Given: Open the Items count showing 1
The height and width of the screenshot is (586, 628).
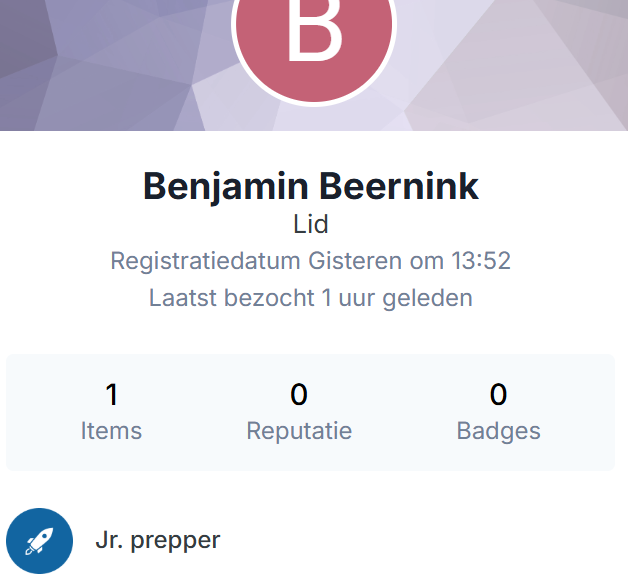Looking at the screenshot, I should [x=112, y=395].
